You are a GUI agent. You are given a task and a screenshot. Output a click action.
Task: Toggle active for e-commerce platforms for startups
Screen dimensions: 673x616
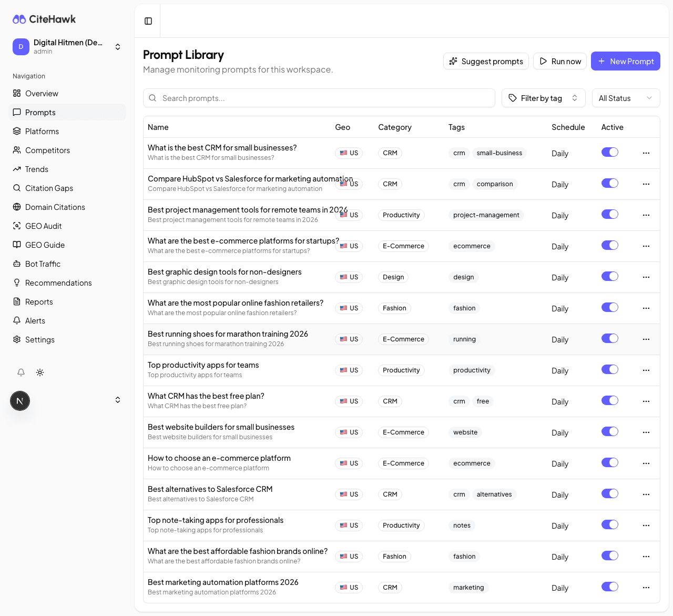pos(610,245)
